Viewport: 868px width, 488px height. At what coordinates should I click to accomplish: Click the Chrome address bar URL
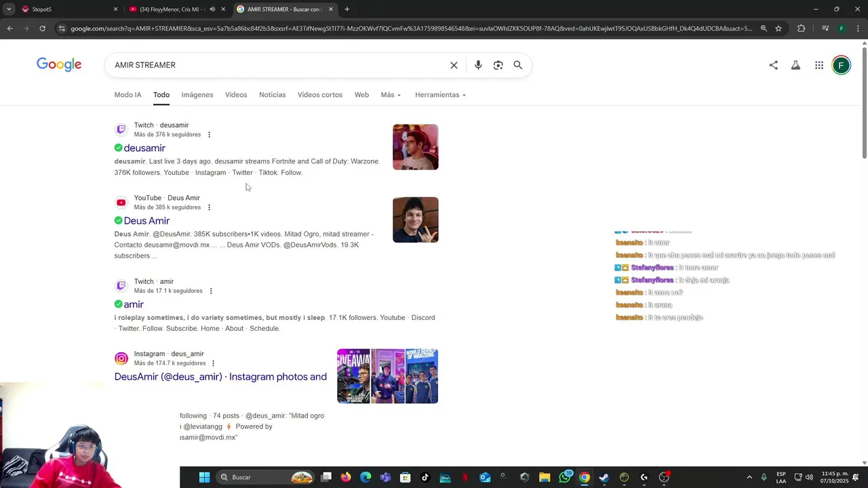410,28
